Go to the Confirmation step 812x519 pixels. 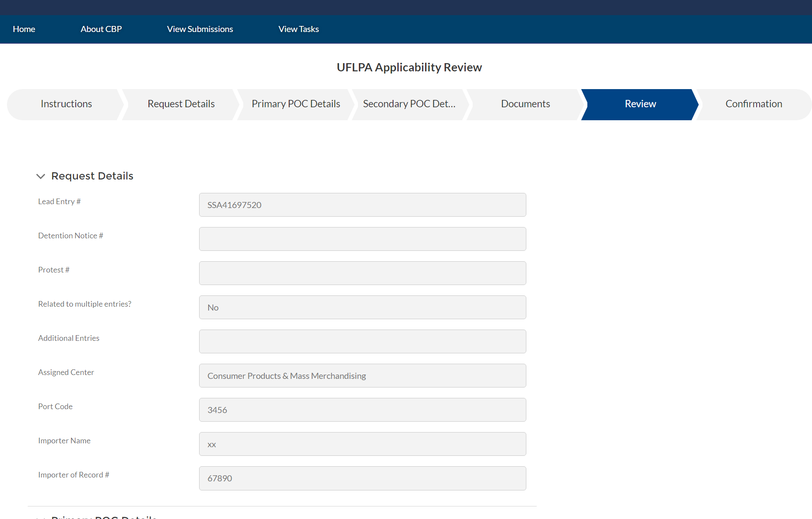tap(753, 104)
